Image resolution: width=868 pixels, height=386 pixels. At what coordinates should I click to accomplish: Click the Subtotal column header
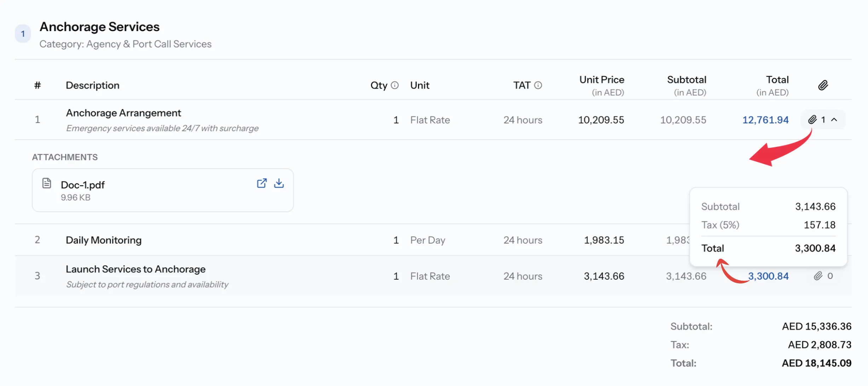pos(687,86)
